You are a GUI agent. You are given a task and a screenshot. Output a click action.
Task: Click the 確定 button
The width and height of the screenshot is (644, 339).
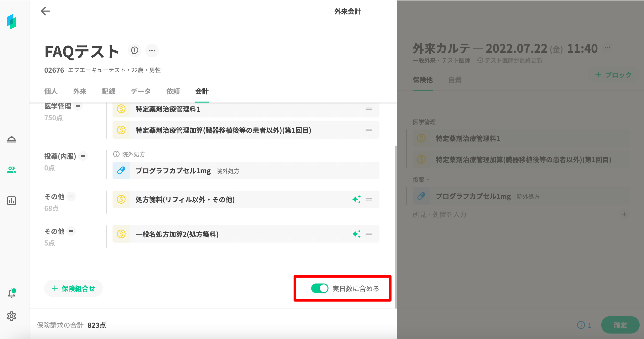(620, 325)
